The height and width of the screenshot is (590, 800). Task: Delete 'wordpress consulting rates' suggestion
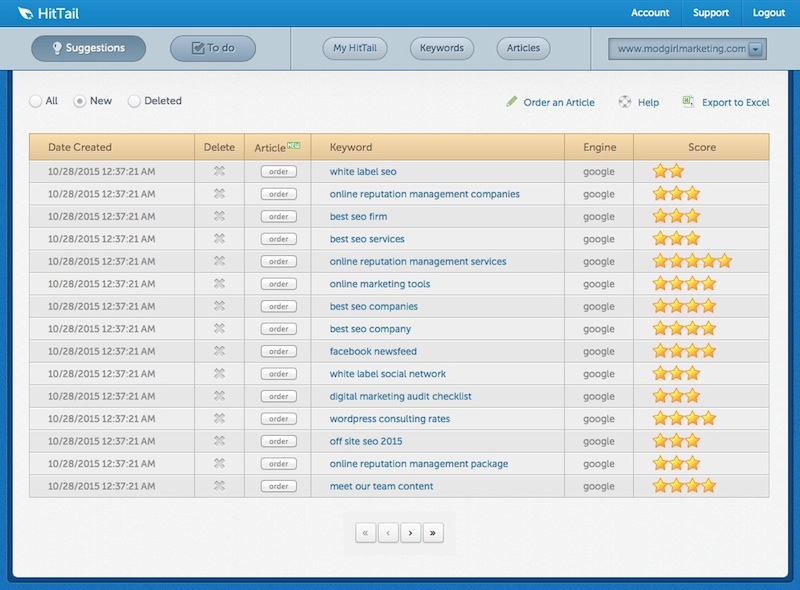point(219,418)
